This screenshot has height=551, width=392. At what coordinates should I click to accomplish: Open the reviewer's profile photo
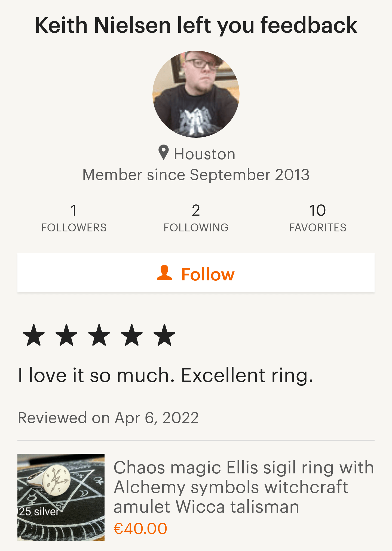(x=196, y=94)
